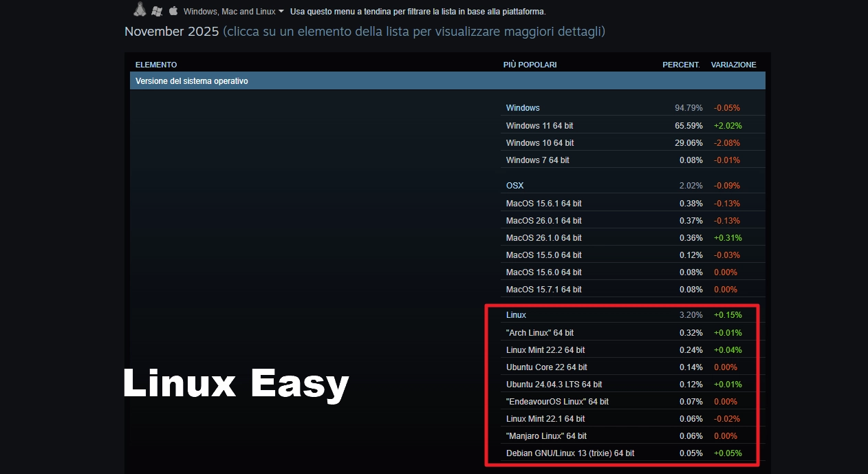Viewport: 868px width, 474px height.
Task: Click the Apple logo platform icon
Action: pos(173,11)
